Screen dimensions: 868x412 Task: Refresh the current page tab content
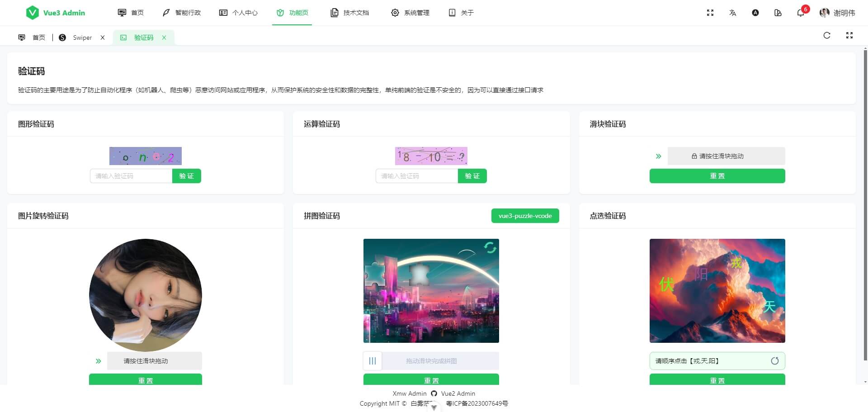pyautogui.click(x=827, y=35)
